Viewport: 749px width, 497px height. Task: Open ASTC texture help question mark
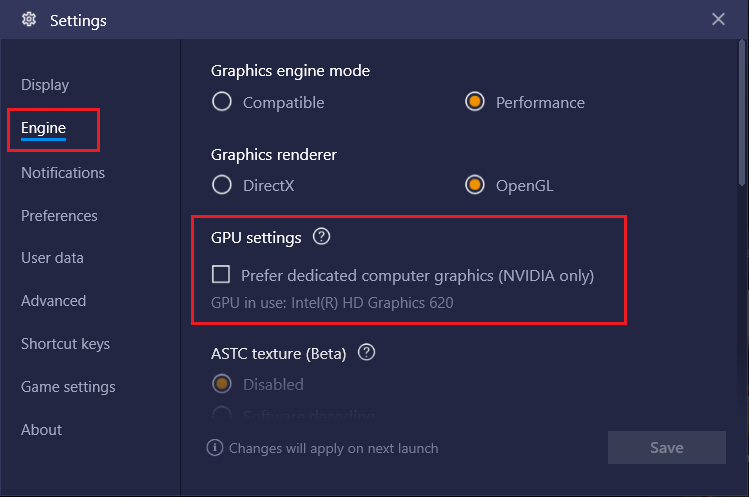[x=366, y=353]
